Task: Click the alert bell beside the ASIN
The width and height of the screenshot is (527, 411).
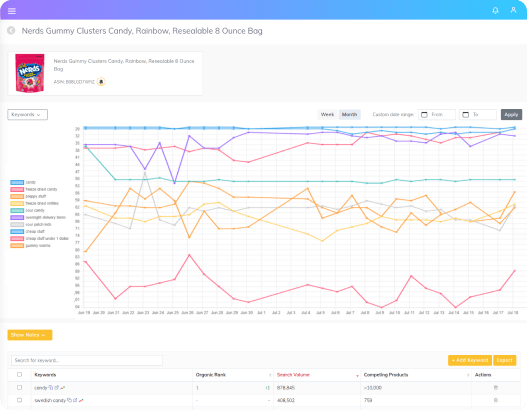Action: (101, 82)
